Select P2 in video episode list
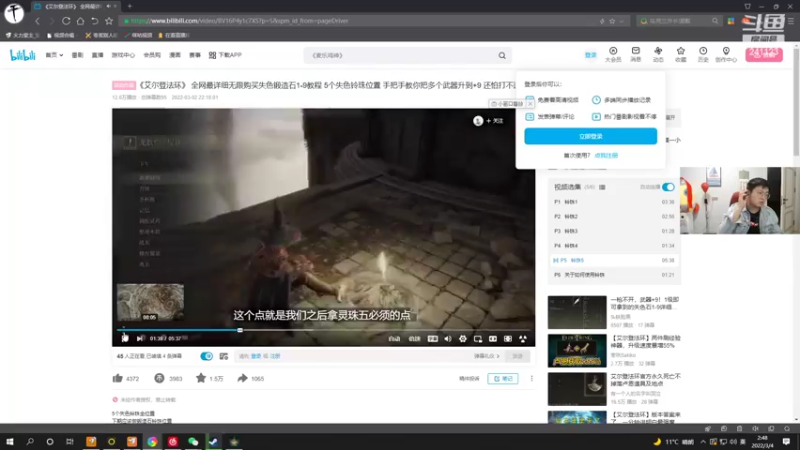 tap(614, 216)
